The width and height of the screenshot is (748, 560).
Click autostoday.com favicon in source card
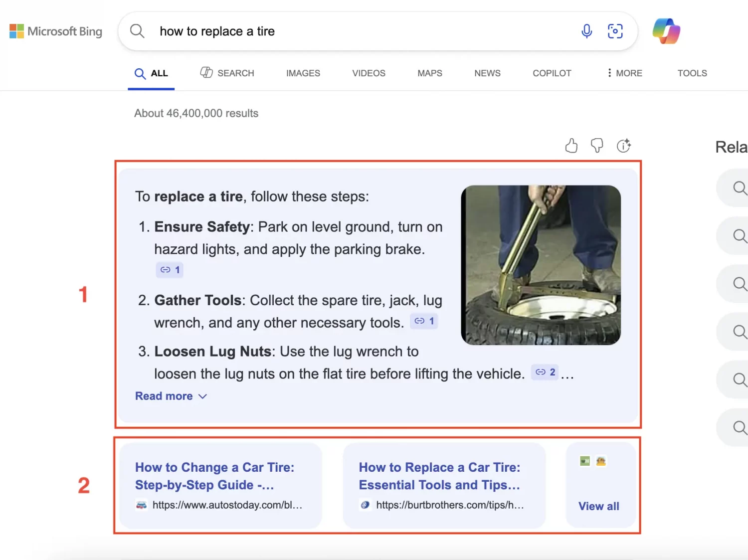(142, 505)
